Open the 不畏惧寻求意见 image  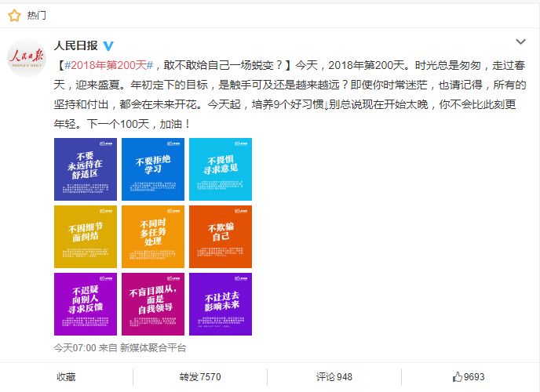[x=221, y=169]
